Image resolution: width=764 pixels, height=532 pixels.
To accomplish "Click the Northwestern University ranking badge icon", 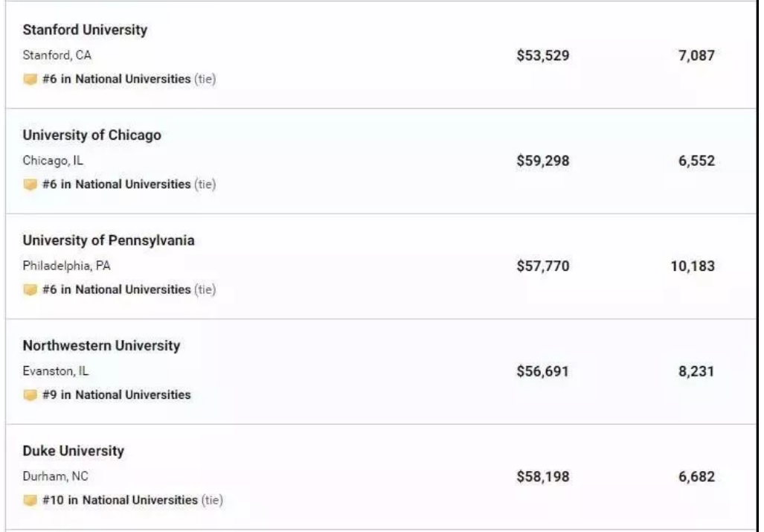I will [31, 395].
